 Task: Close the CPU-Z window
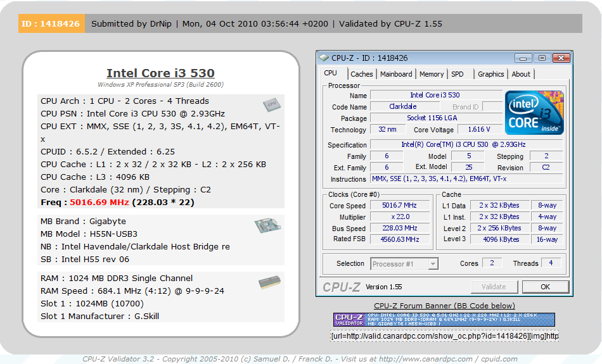point(561,58)
